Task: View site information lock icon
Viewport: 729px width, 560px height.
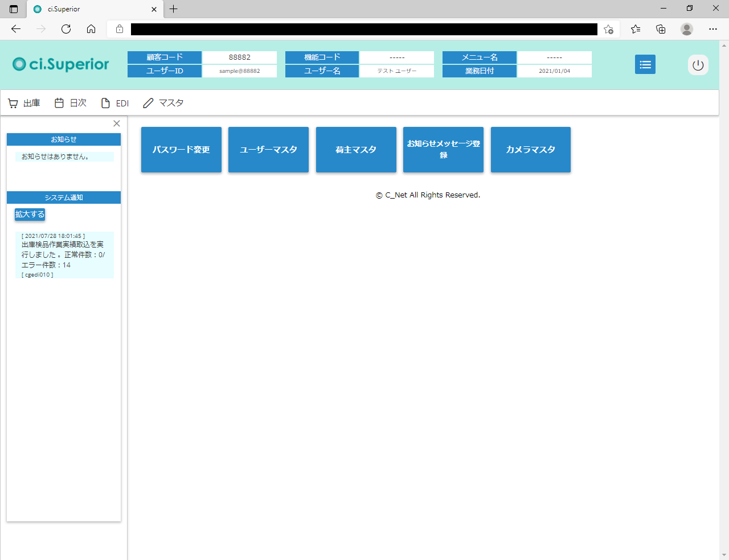Action: (120, 29)
